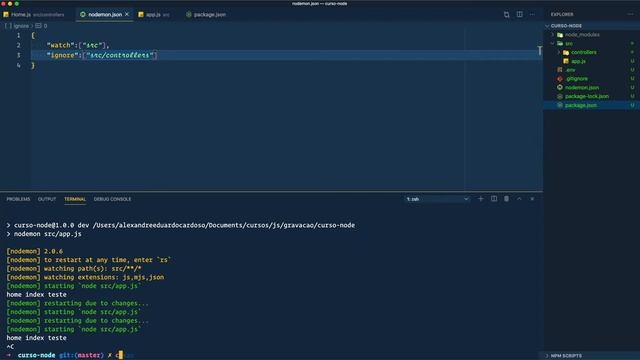Open the Home.js editor tab

pyautogui.click(x=35, y=14)
